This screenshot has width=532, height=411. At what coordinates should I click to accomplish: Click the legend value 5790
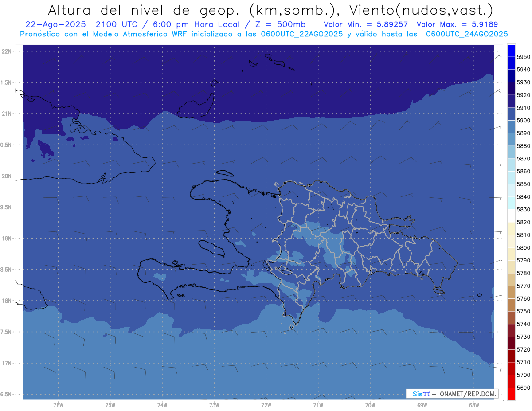click(x=523, y=260)
